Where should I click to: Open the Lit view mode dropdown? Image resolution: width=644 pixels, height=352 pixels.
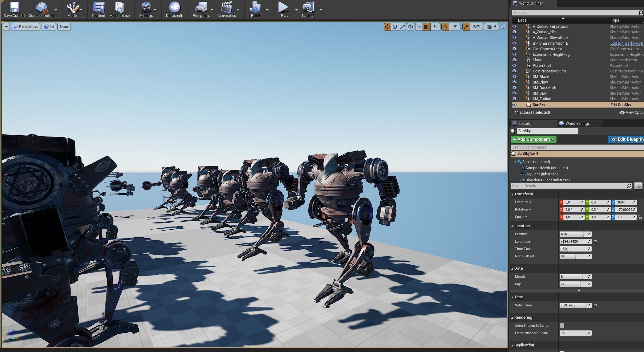pos(49,27)
